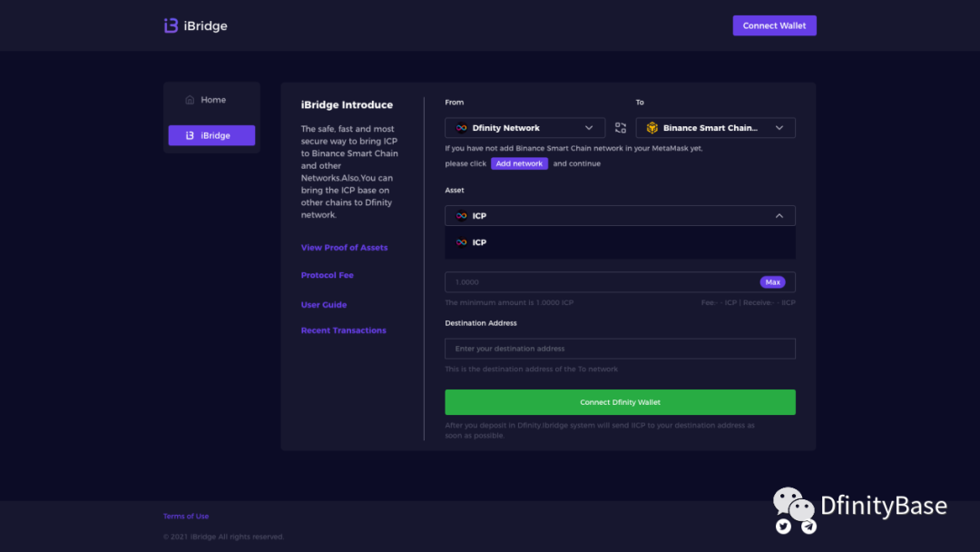The image size is (980, 552).
Task: Click the DfinityBase text at bottom right
Action: 884,505
